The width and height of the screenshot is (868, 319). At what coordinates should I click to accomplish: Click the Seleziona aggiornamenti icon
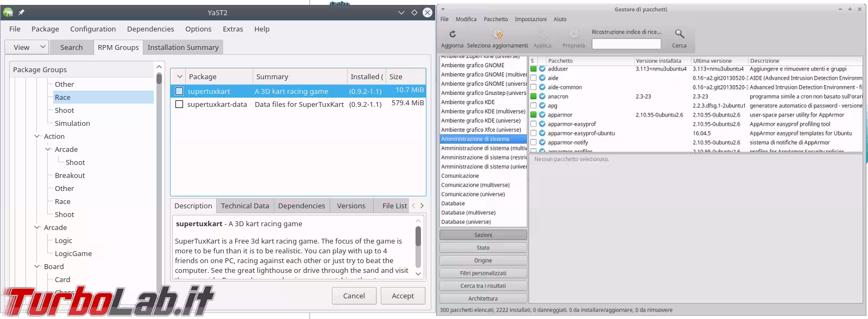[497, 34]
